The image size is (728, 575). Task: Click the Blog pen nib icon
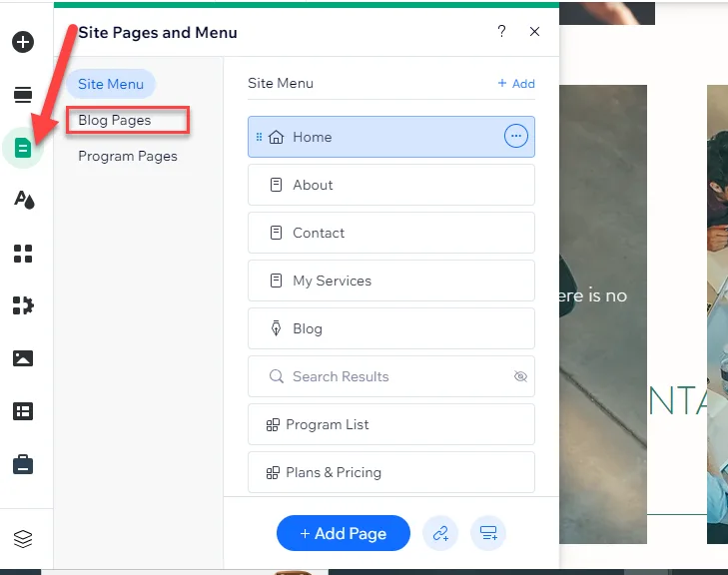click(x=276, y=328)
